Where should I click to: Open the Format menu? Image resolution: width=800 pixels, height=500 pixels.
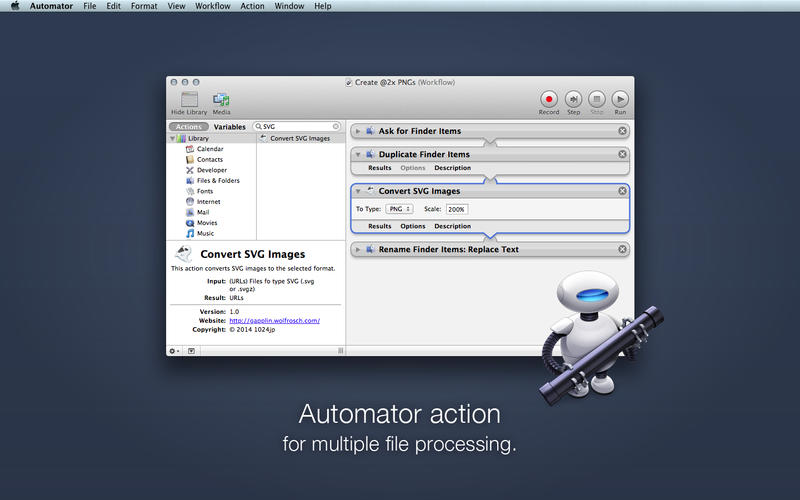pos(144,6)
